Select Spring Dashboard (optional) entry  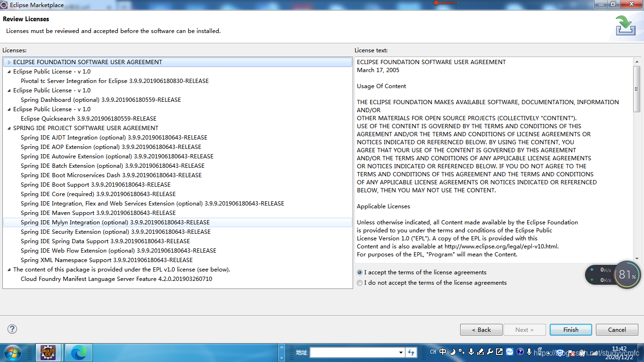[x=101, y=100]
